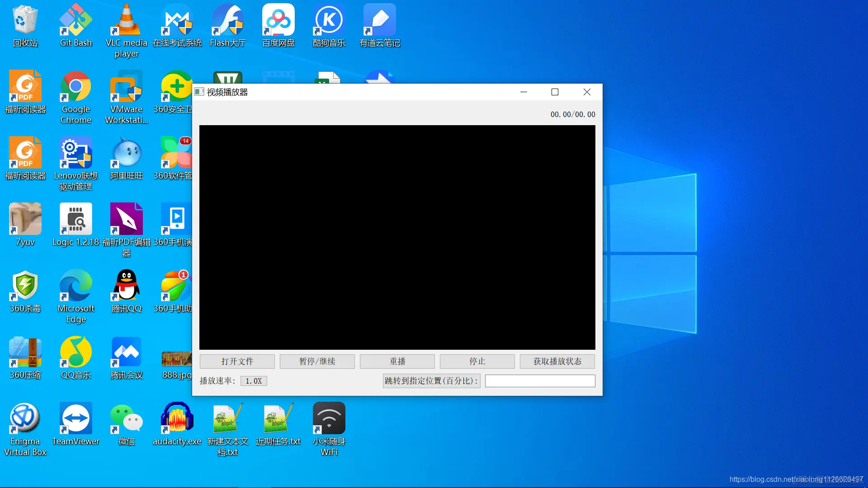Click the 重播 replay button

[x=397, y=361]
